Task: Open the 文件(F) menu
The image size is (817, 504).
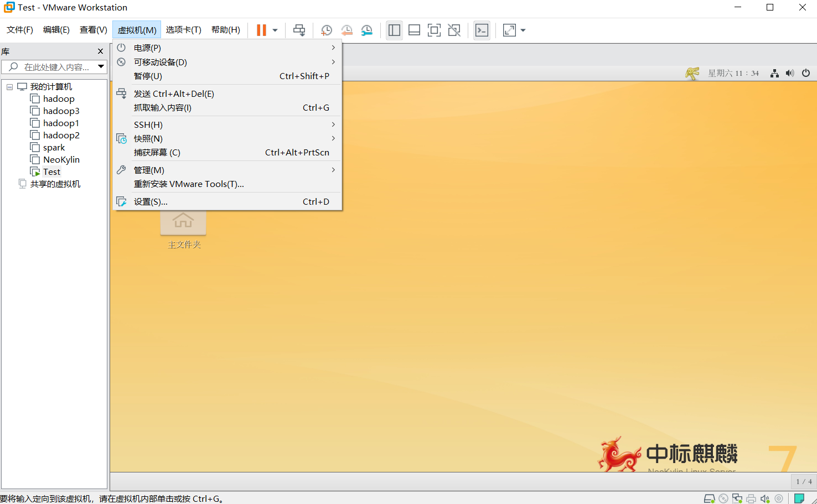Action: pyautogui.click(x=20, y=30)
